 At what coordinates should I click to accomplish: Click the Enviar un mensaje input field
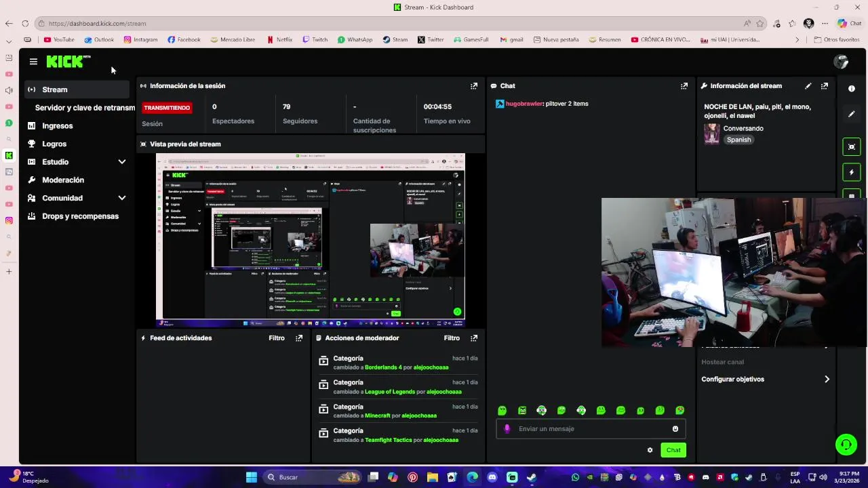coord(591,429)
